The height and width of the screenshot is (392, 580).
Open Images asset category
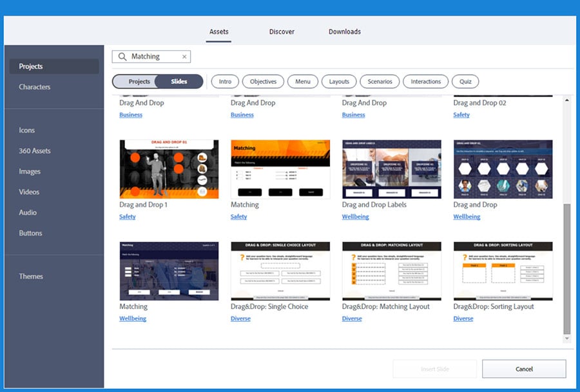click(x=30, y=171)
